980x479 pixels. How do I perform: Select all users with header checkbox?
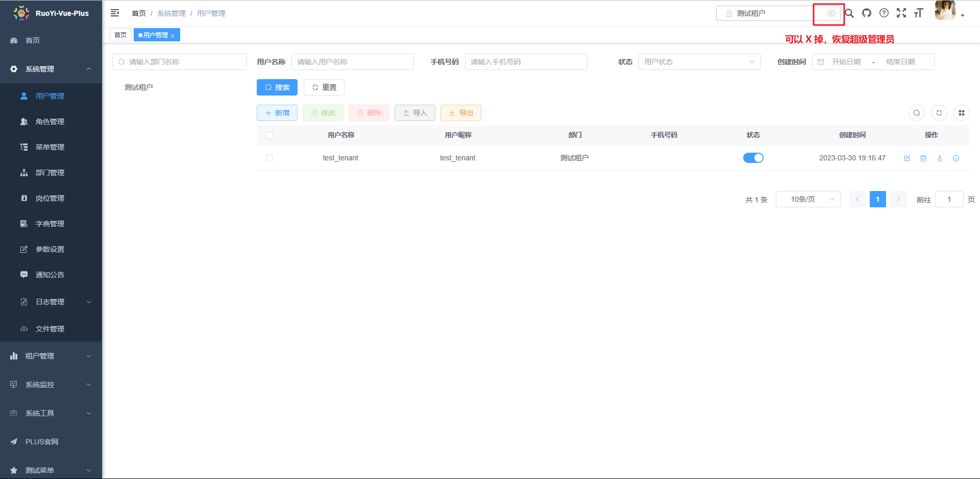coord(269,135)
